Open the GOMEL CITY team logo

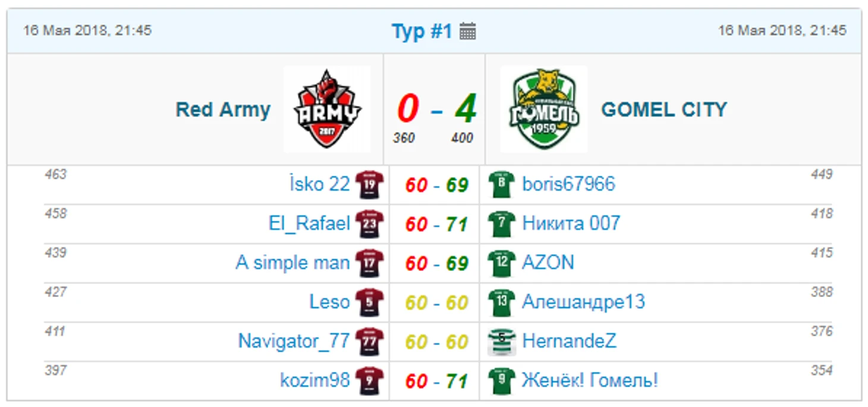pos(543,109)
